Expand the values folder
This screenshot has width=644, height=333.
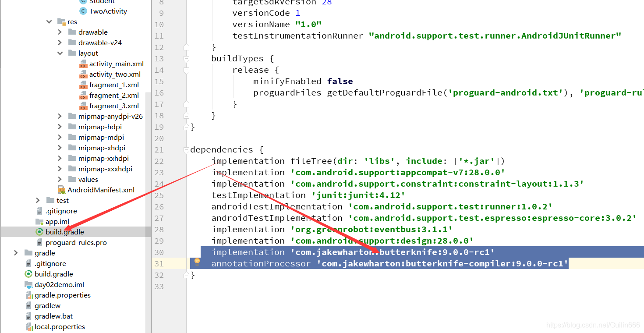click(60, 180)
